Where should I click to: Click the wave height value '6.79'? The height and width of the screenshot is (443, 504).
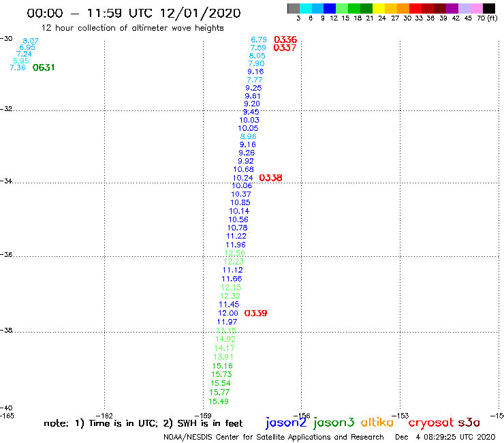click(259, 40)
